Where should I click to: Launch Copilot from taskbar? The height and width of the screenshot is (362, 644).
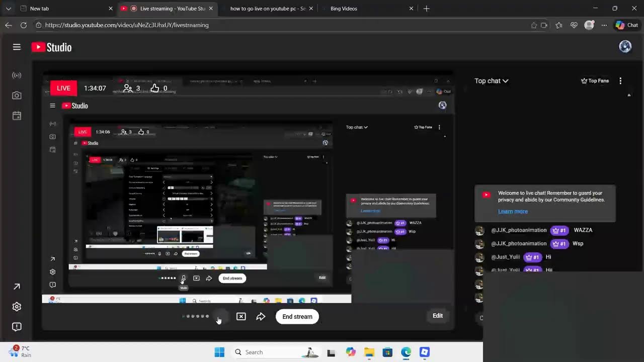(x=351, y=352)
